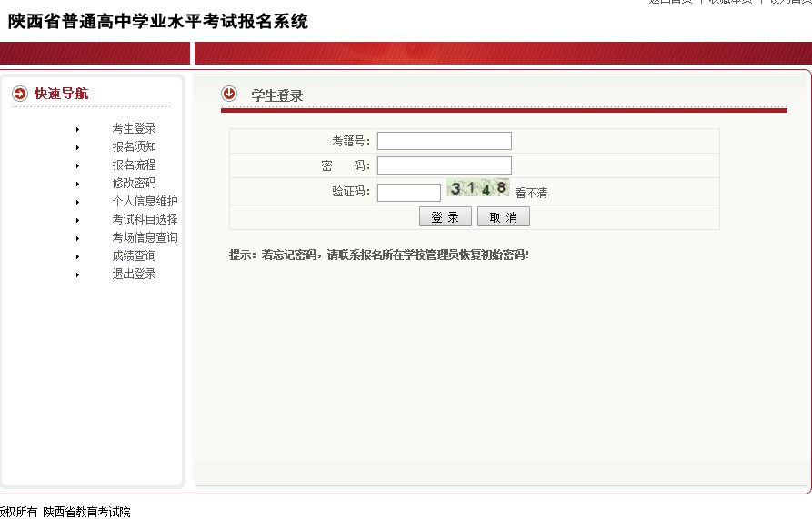Click the arrow bullet before 报名流程

point(78,165)
